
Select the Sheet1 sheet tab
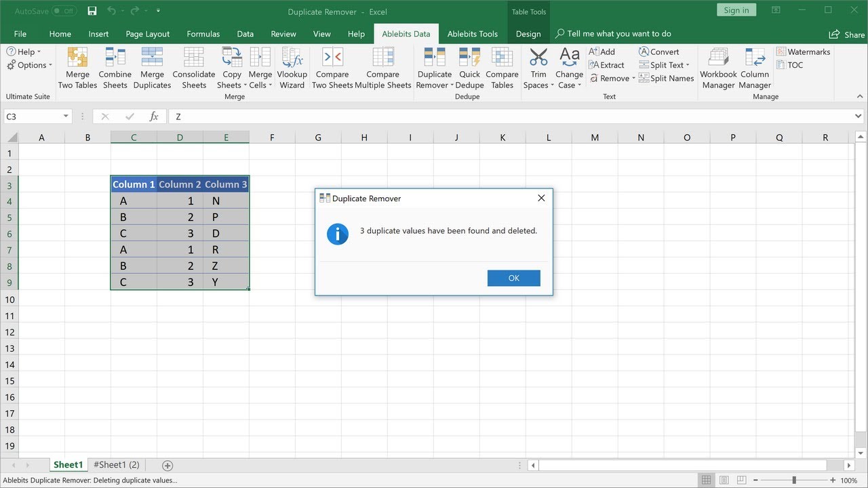pyautogui.click(x=68, y=465)
